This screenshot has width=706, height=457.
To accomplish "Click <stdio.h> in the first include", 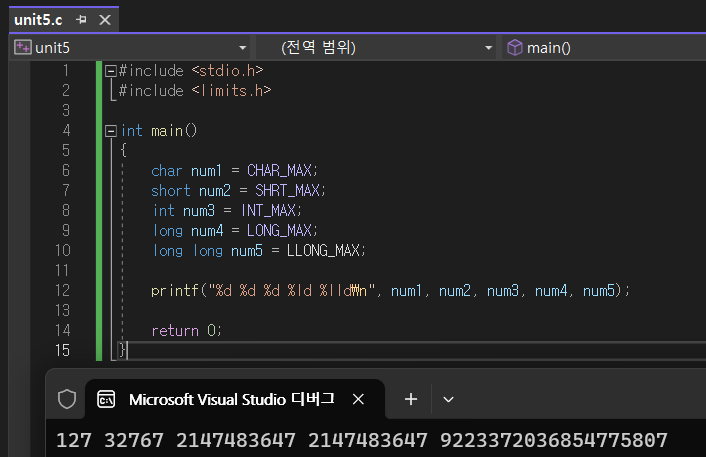I will (x=227, y=71).
